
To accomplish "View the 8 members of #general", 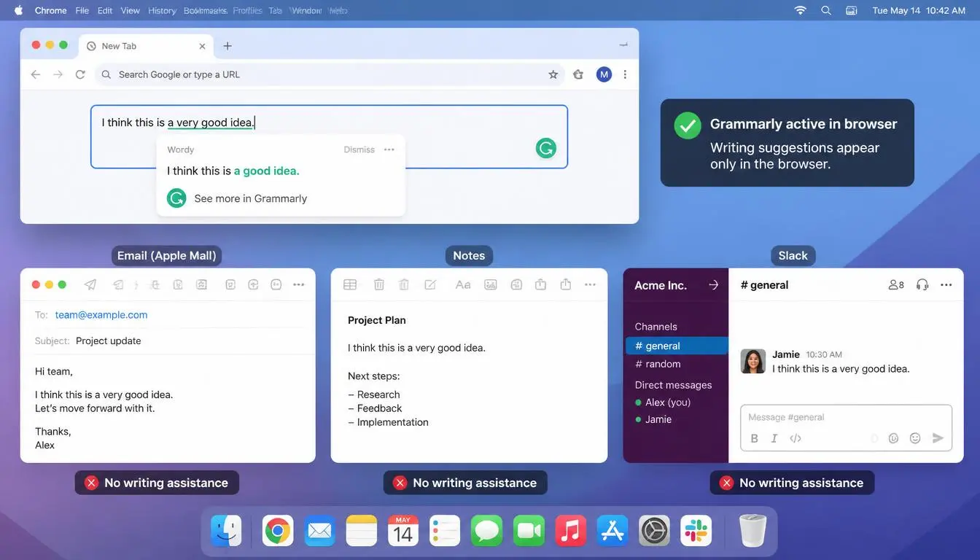I will [896, 285].
